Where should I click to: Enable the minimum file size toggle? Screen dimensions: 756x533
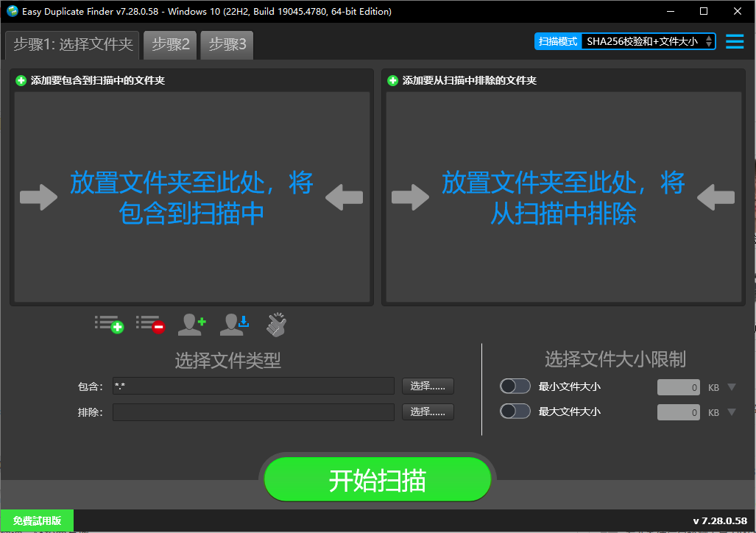515,386
